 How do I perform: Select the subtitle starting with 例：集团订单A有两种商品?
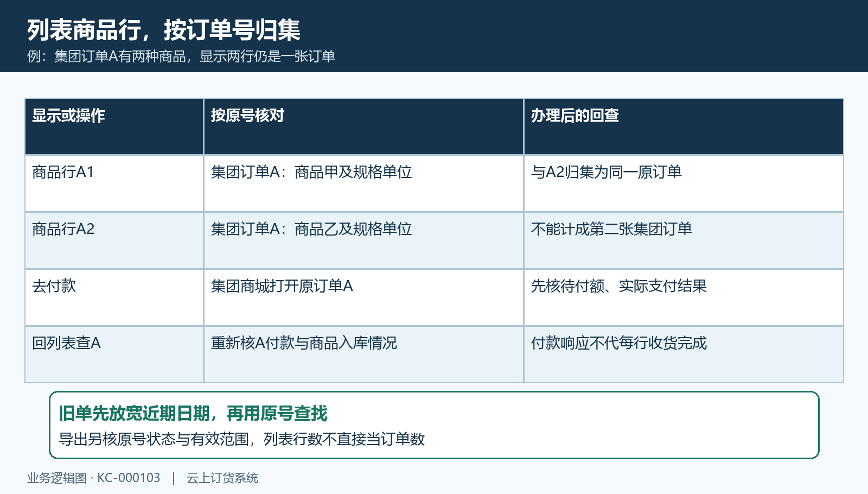point(181,56)
